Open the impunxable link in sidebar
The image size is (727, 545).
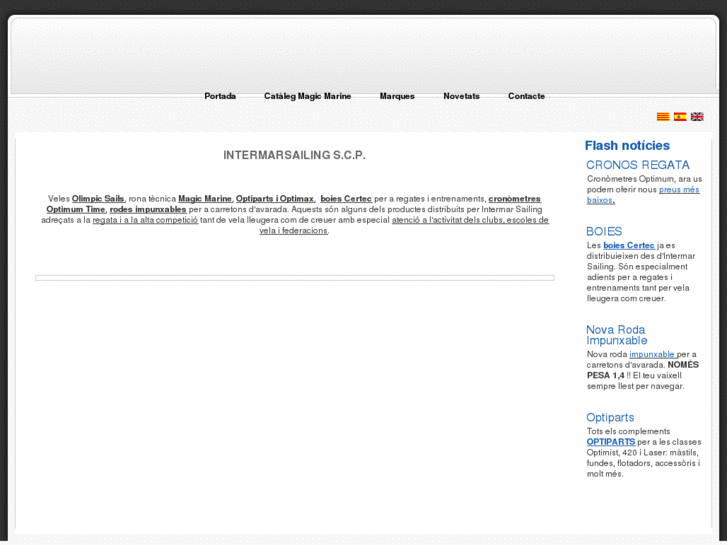point(652,354)
